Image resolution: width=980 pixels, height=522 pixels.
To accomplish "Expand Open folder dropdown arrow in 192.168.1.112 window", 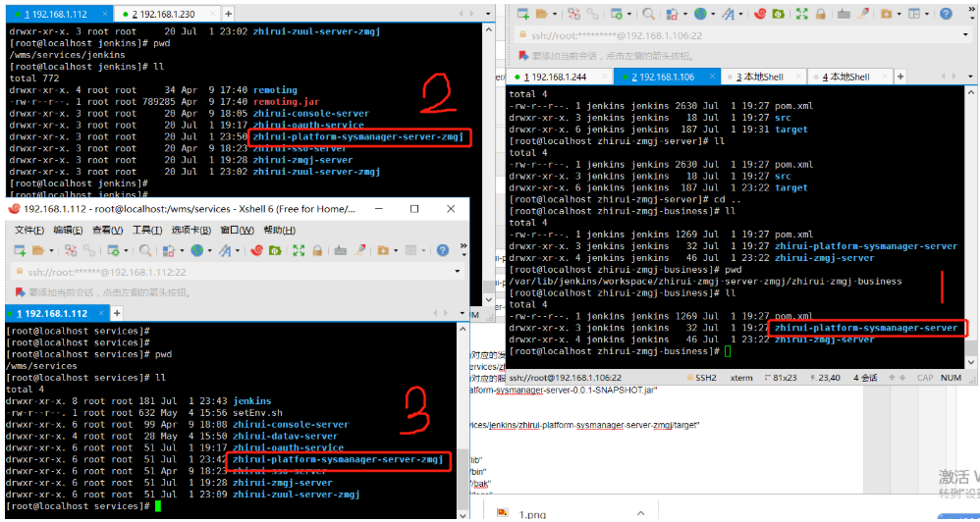I will tap(51, 251).
